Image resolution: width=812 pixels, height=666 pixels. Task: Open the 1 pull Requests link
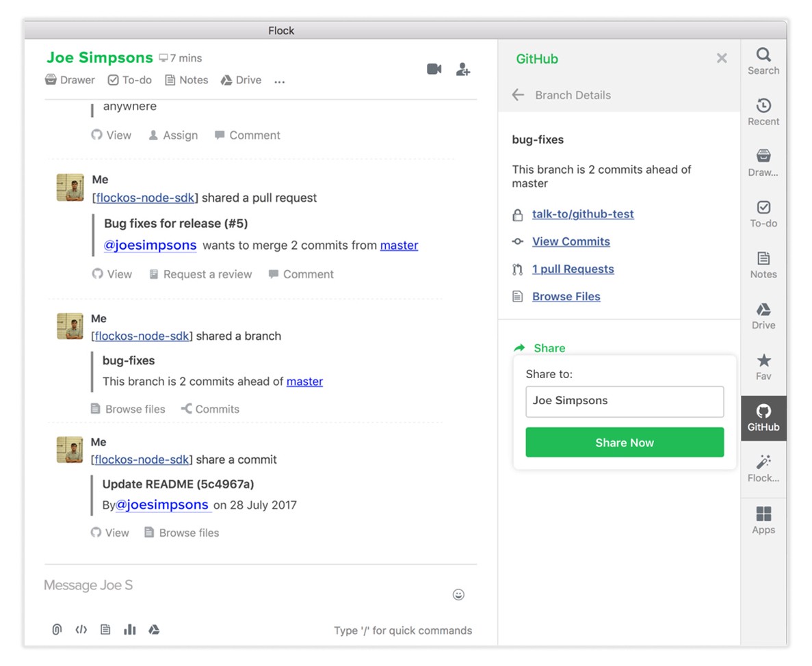(573, 269)
